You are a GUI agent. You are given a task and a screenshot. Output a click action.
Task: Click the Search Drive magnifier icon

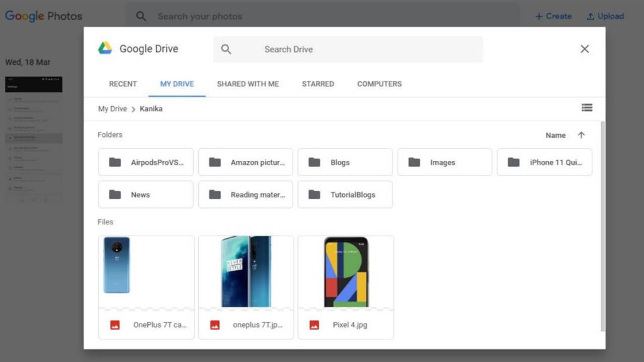[226, 49]
